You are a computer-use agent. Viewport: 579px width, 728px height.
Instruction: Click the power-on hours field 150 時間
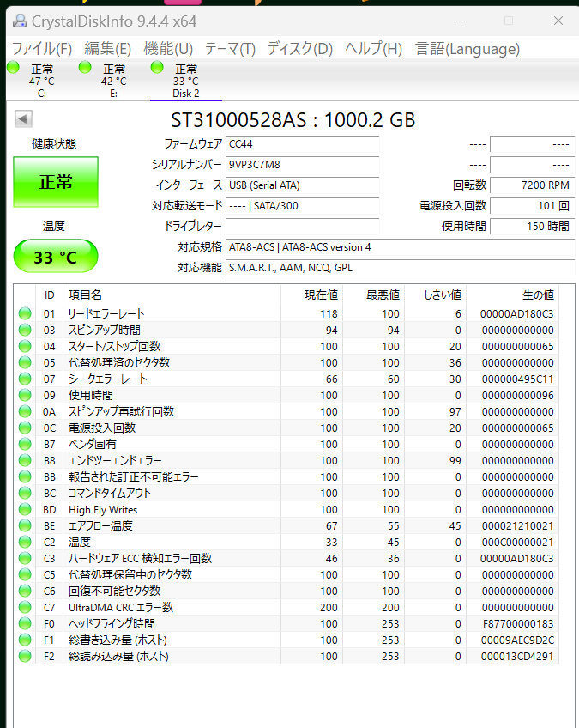[532, 227]
